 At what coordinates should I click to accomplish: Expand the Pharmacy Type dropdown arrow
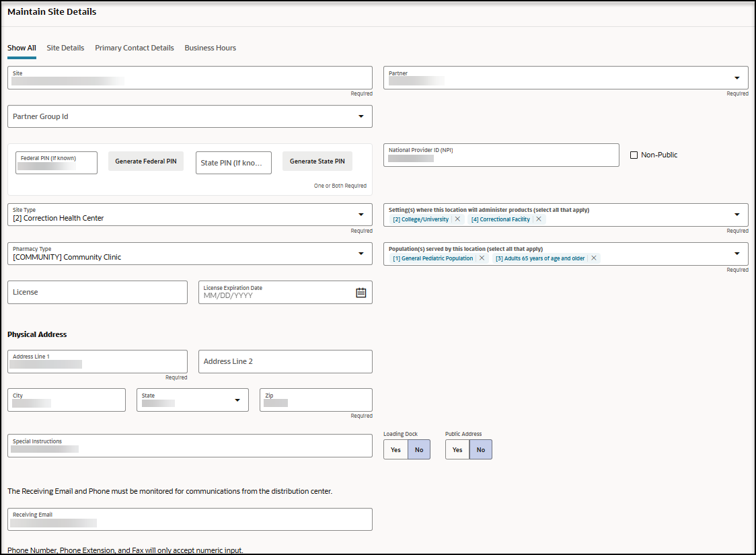[x=361, y=254]
